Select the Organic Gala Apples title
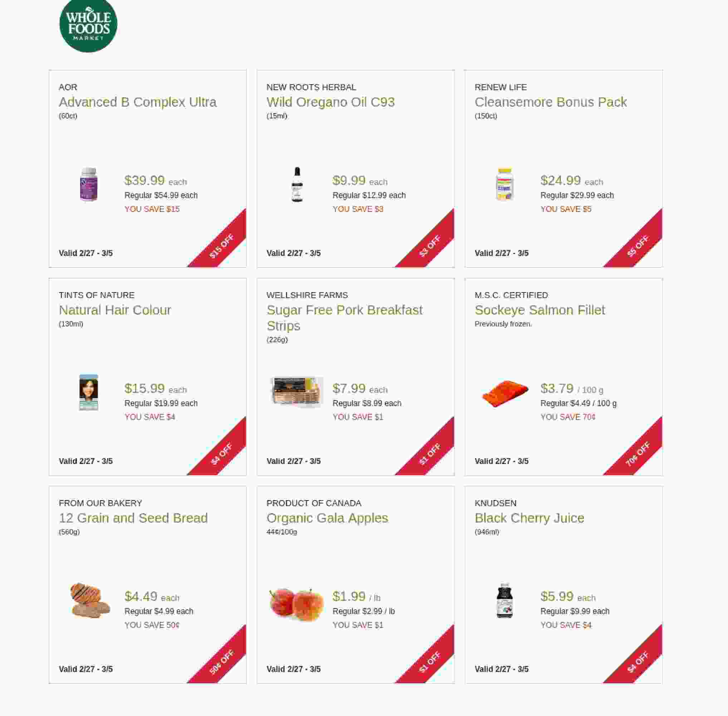The width and height of the screenshot is (728, 716). click(327, 518)
